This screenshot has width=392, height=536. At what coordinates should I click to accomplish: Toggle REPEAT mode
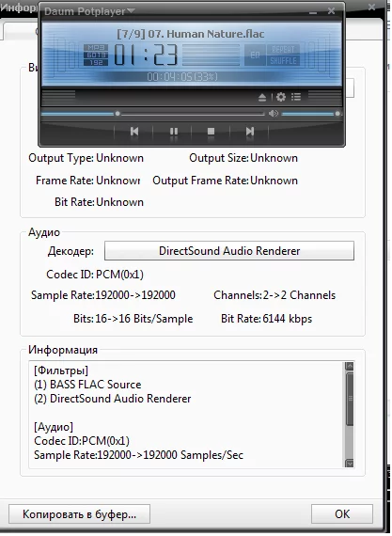click(283, 50)
